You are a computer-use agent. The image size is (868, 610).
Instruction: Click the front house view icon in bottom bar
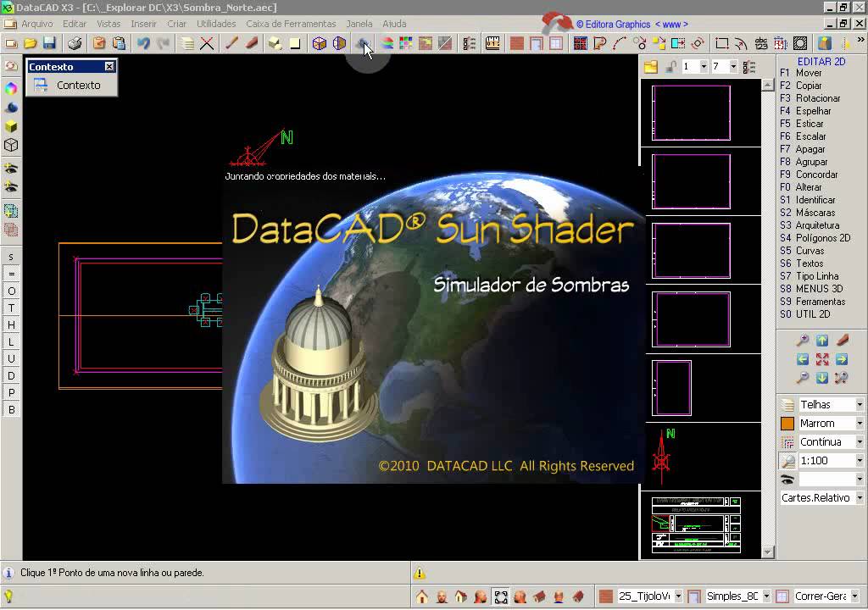click(x=422, y=596)
